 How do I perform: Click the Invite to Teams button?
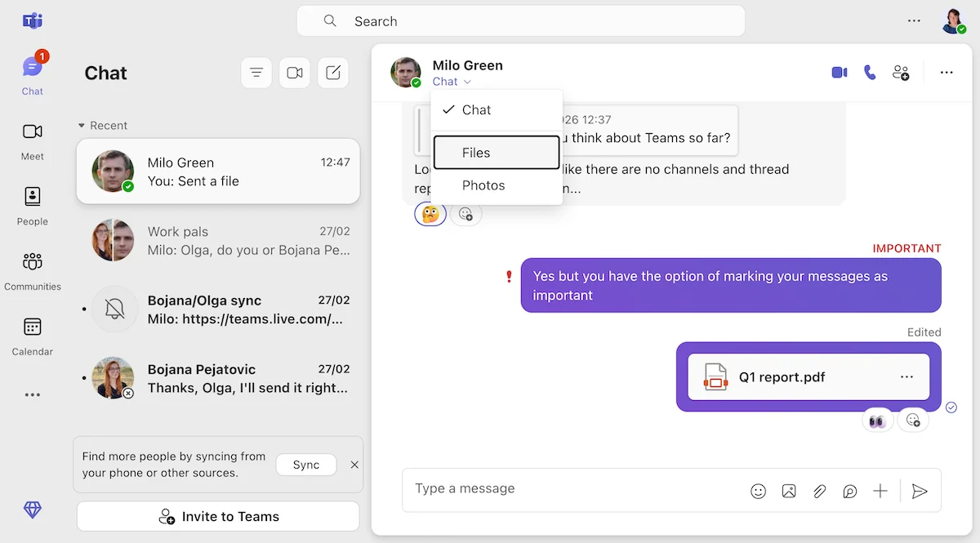tap(217, 516)
